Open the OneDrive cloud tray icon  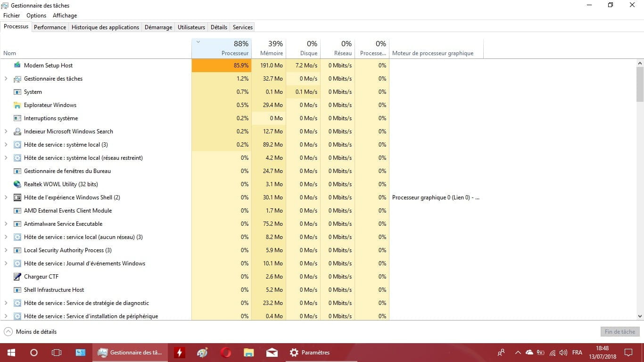click(529, 352)
